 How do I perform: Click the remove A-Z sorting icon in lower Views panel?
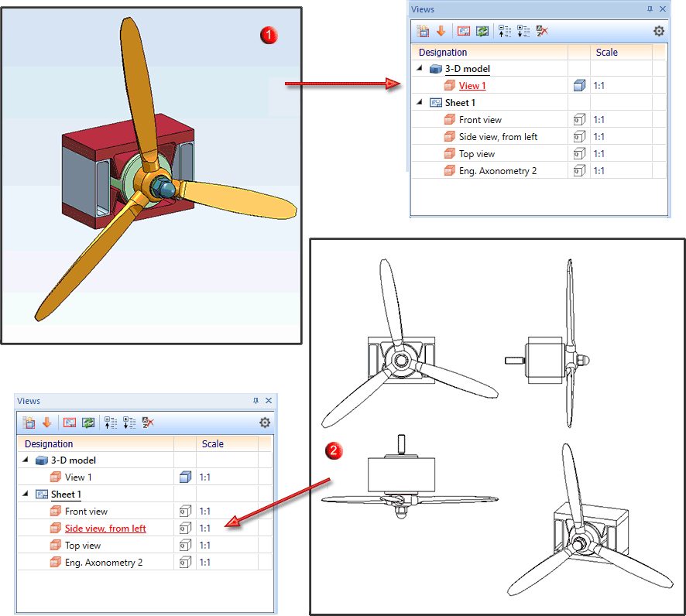pos(148,423)
